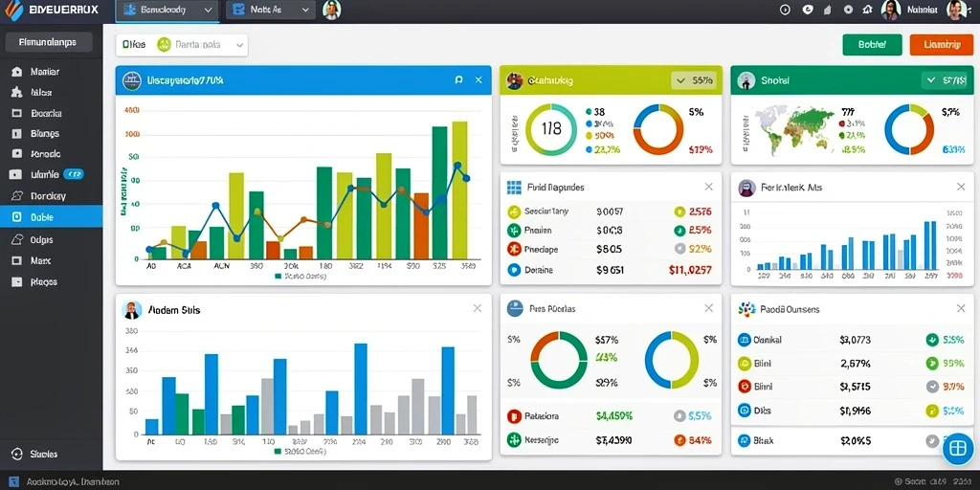980x490 pixels.
Task: Open the Bsmadeady dropdown in top bar
Action: coord(167,10)
